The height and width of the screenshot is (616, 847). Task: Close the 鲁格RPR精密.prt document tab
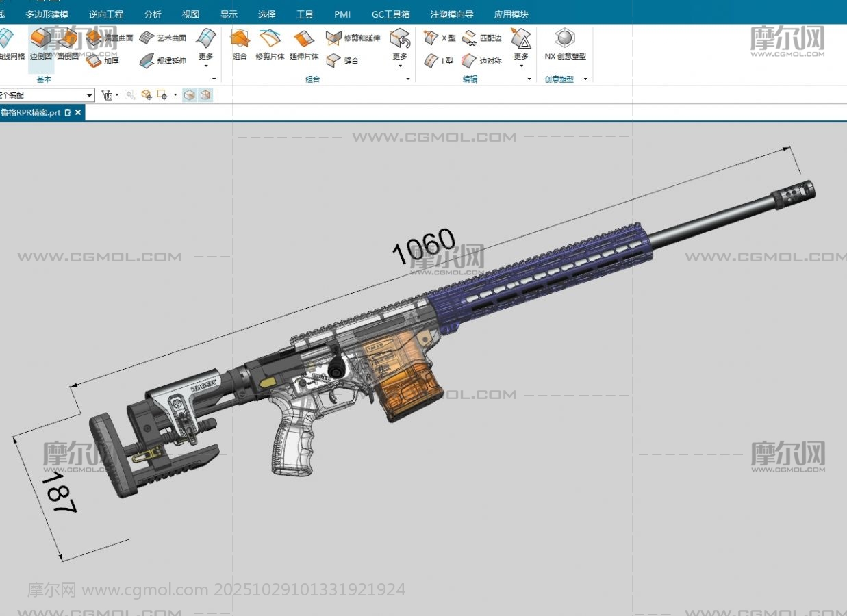point(78,112)
